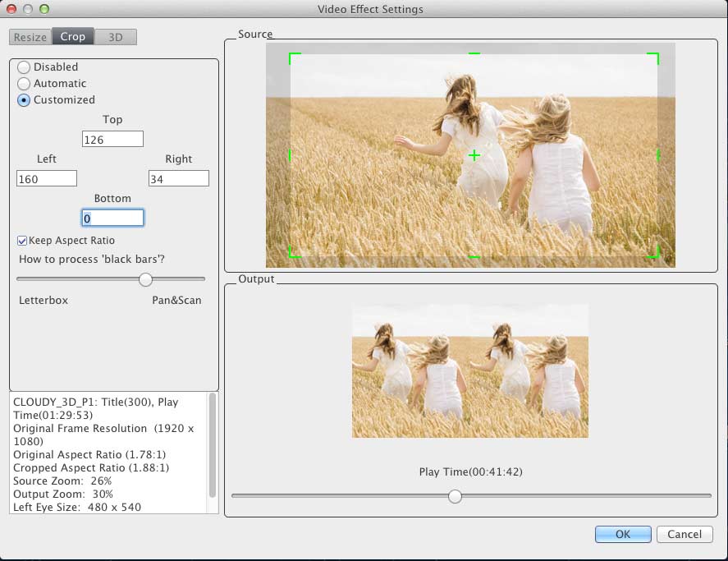The image size is (728, 561).
Task: Click the top-right green crop corner handle
Action: 656,56
